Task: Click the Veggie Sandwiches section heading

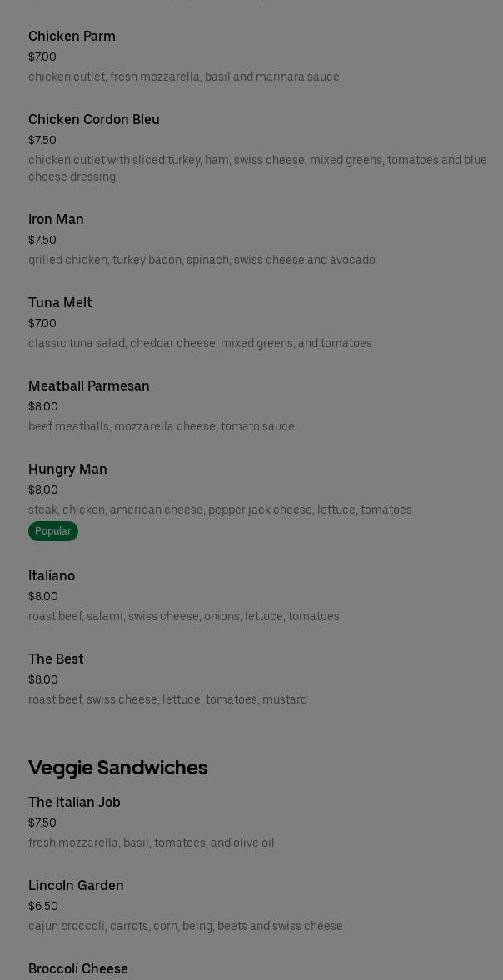Action: point(117,768)
